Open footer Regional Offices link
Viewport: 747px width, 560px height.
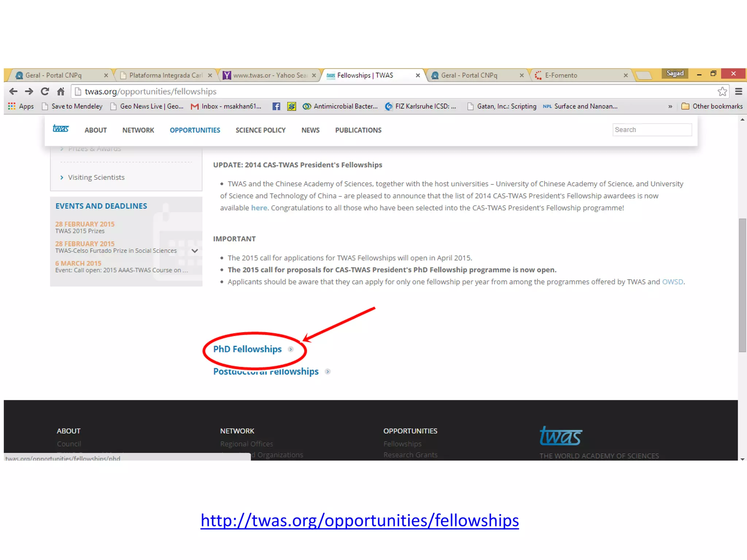click(x=247, y=444)
